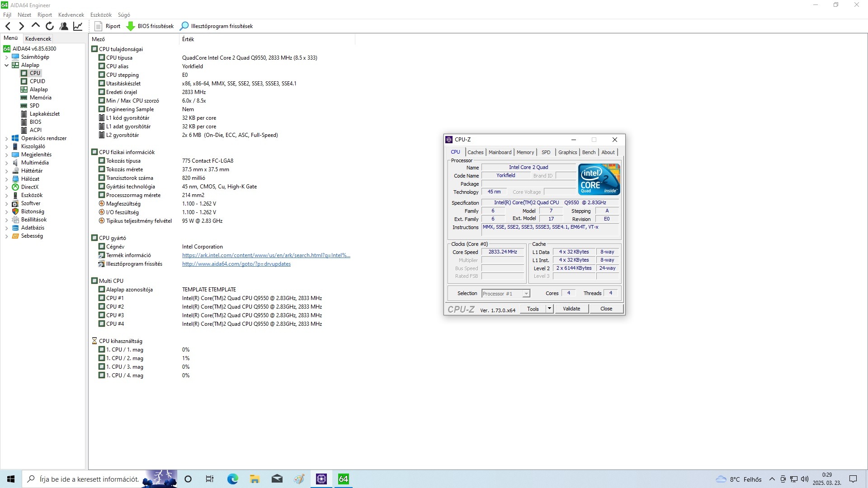Open the Caches tab in CPU-Z
This screenshot has width=868, height=488.
(x=475, y=152)
